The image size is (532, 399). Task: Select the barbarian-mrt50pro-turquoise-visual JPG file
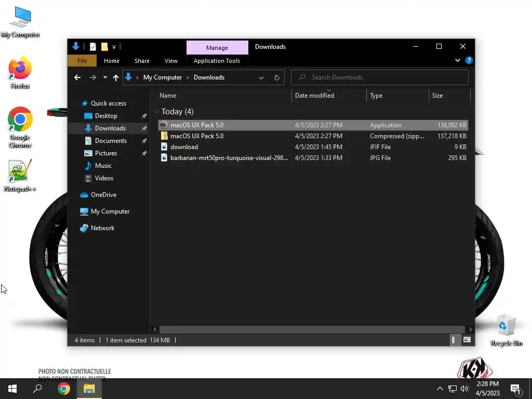pyautogui.click(x=313, y=158)
